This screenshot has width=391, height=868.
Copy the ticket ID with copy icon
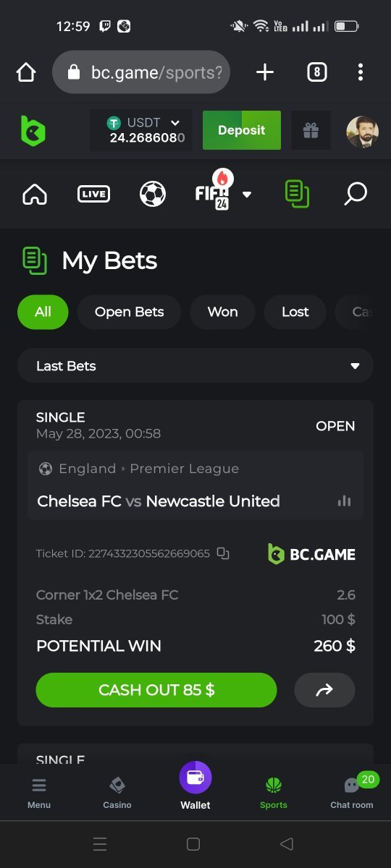click(223, 553)
